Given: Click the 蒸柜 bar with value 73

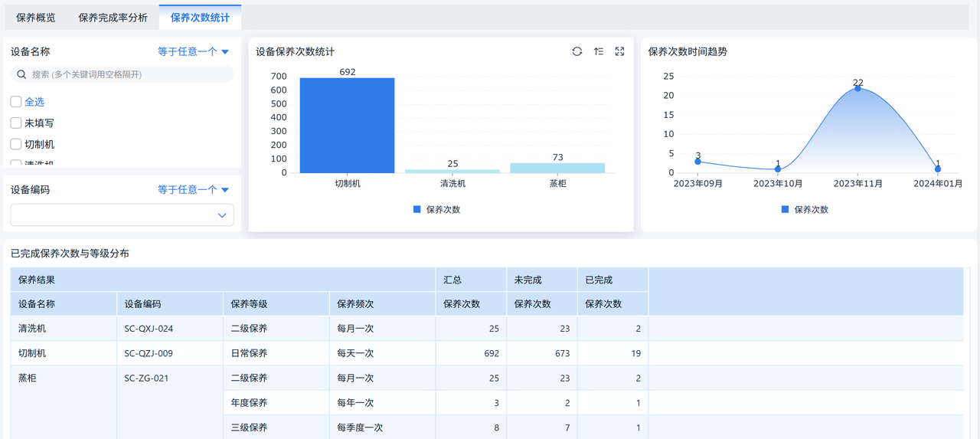Looking at the screenshot, I should [x=557, y=168].
